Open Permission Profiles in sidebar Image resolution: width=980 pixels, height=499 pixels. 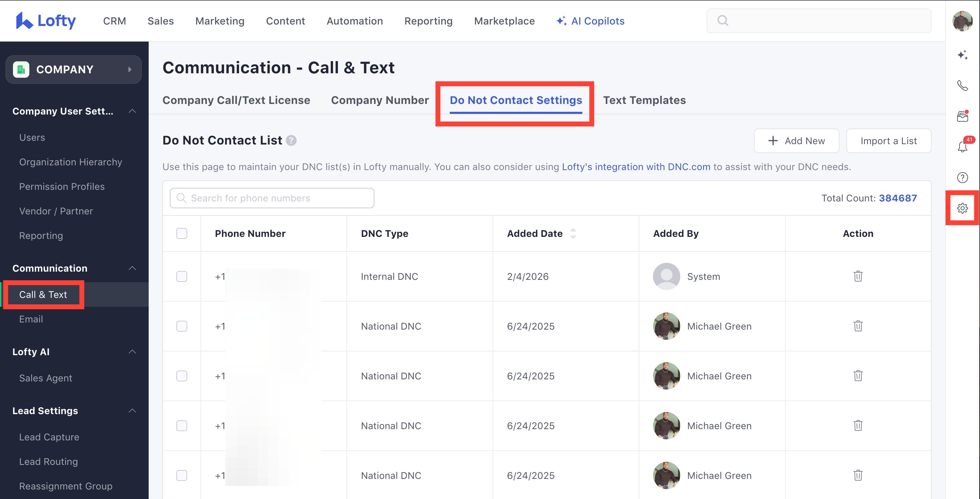[x=62, y=186]
